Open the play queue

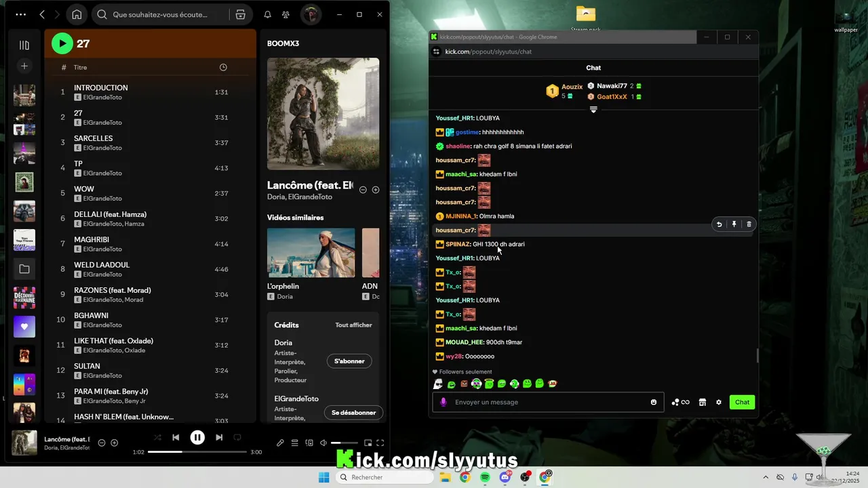pos(294,443)
